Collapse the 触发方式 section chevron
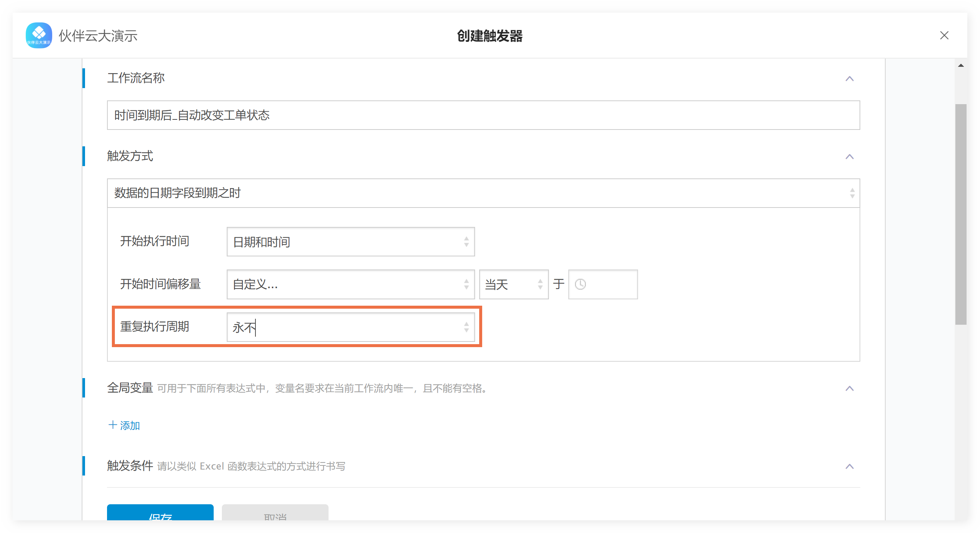 (x=849, y=157)
